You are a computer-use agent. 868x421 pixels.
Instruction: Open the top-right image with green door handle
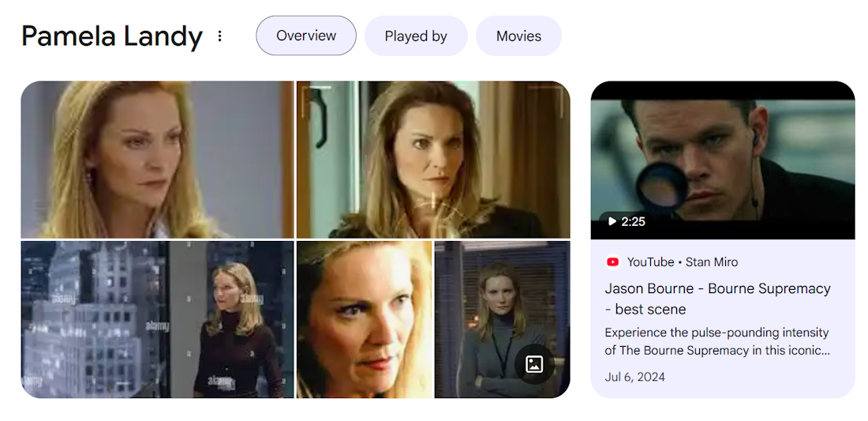tap(433, 160)
